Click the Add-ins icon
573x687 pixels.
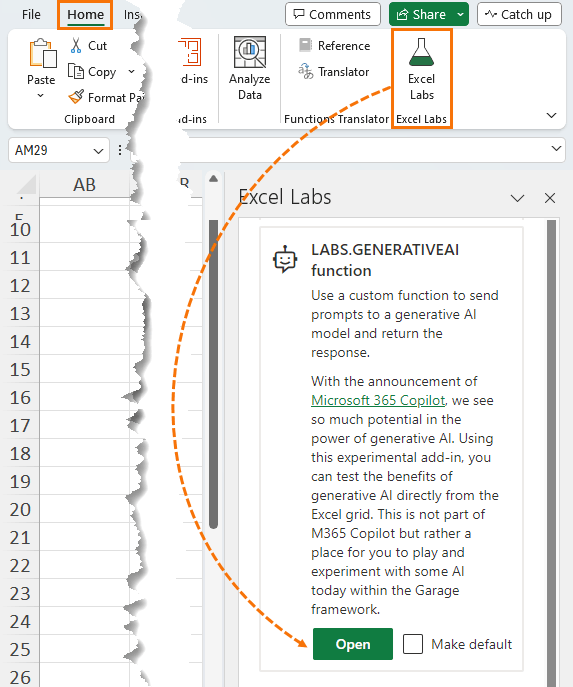pyautogui.click(x=191, y=52)
